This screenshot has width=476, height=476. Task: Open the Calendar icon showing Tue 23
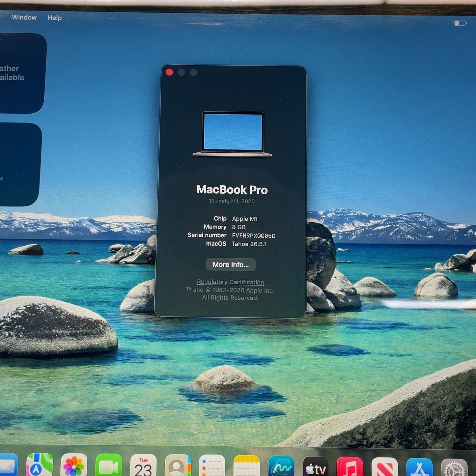[143, 465]
